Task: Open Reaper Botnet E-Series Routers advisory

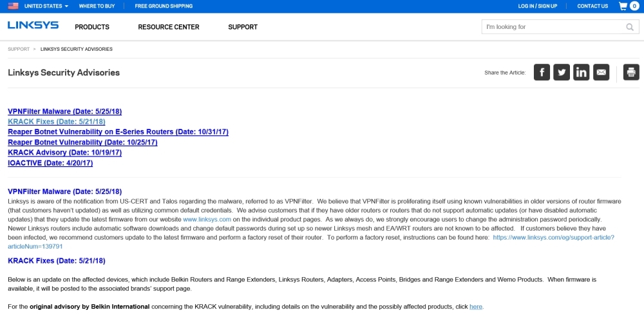Action: coord(118,132)
